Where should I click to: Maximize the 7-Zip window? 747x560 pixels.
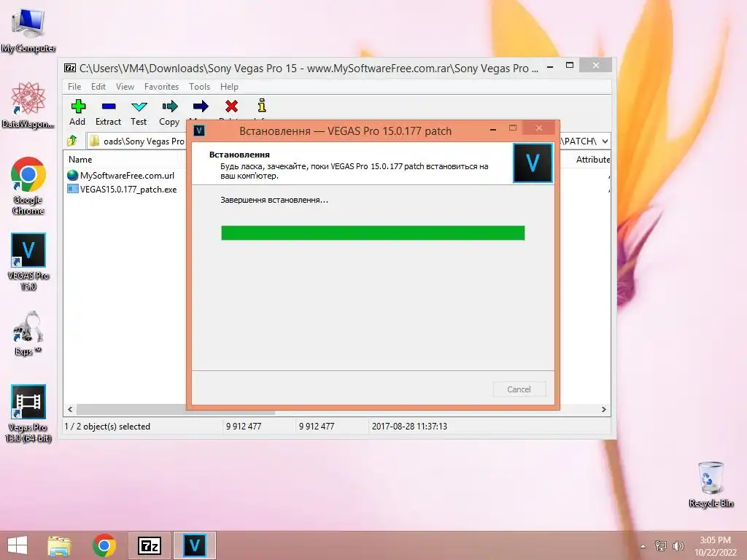570,65
